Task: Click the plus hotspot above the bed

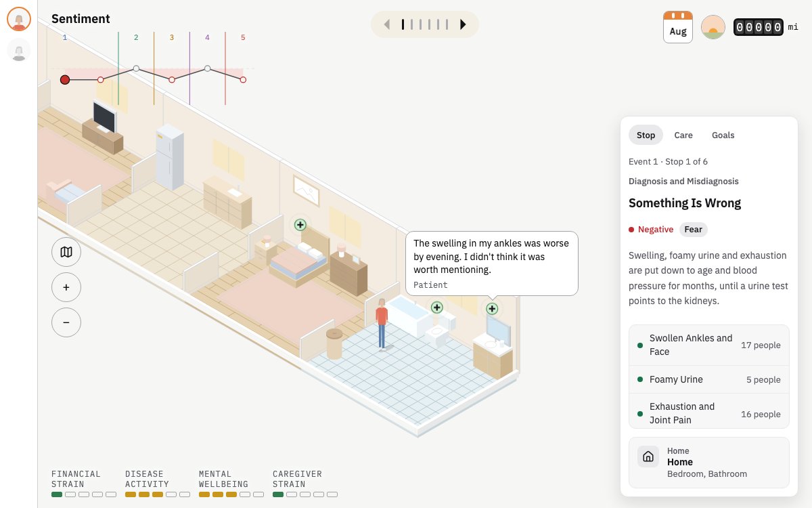Action: point(300,224)
